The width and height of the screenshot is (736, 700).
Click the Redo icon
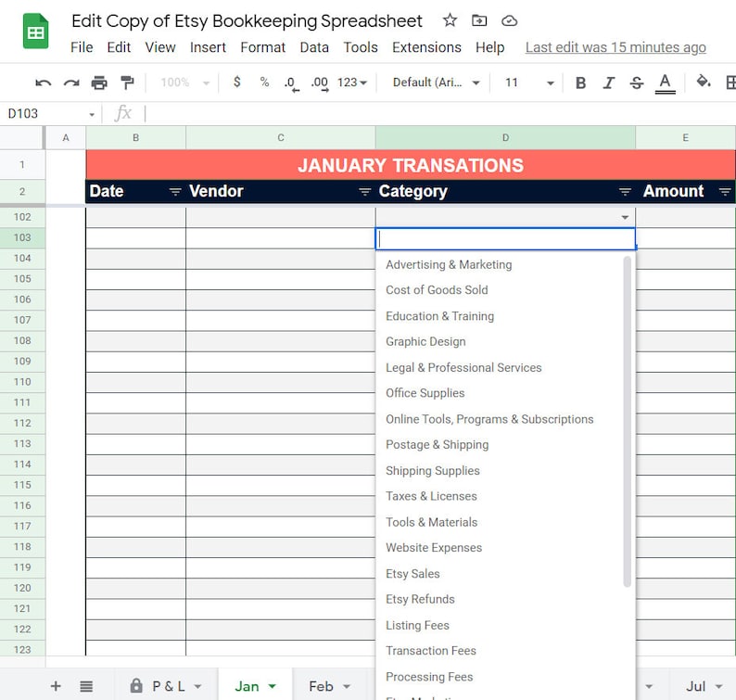point(71,83)
